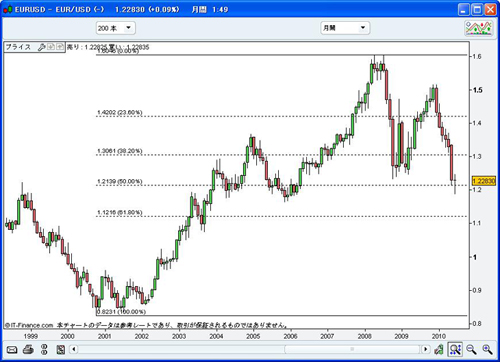
Task: Click the yellow 1.22830 price label
Action: pos(484,181)
